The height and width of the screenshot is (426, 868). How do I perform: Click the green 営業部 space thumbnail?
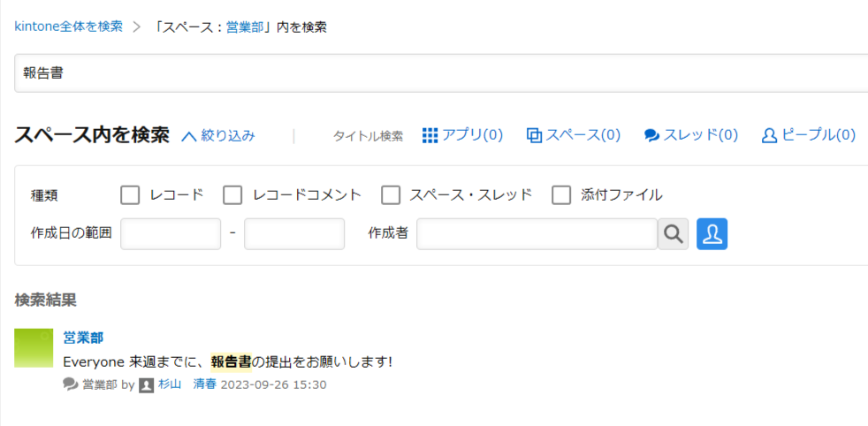[x=34, y=348]
